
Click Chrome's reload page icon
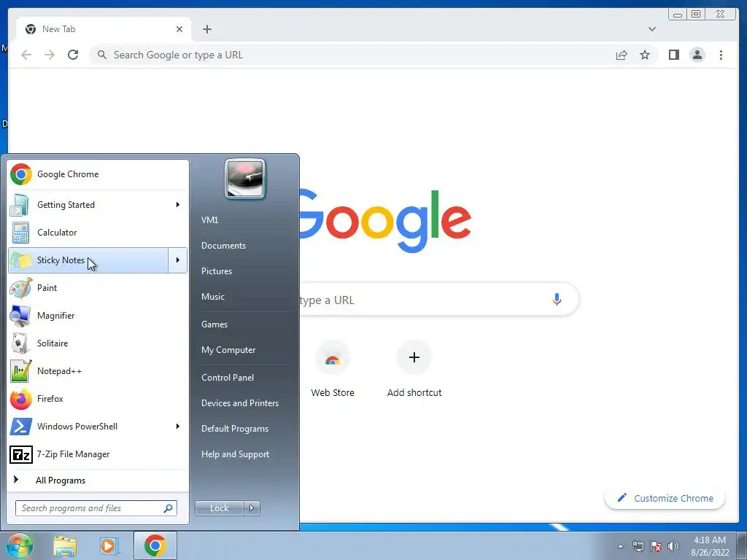click(73, 55)
